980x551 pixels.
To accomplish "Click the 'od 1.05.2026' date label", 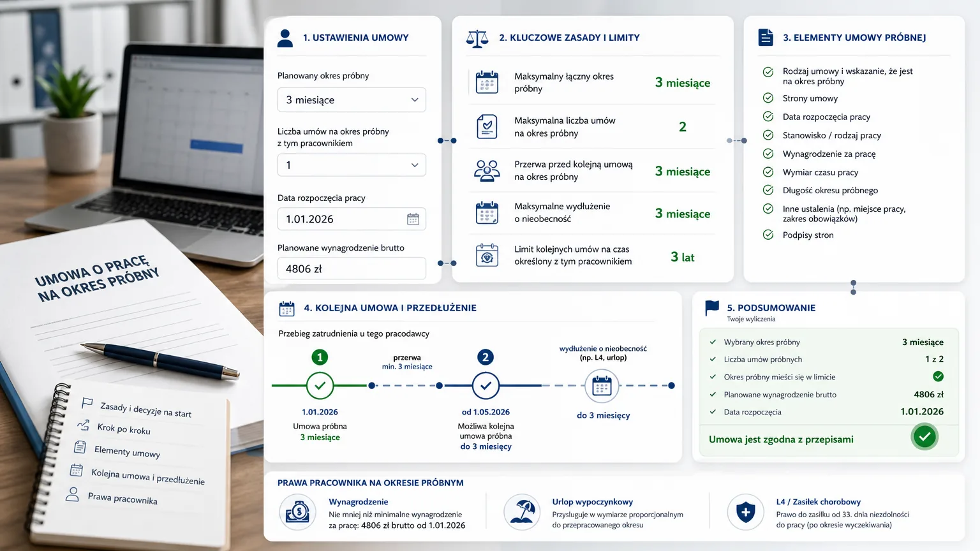I will point(486,412).
